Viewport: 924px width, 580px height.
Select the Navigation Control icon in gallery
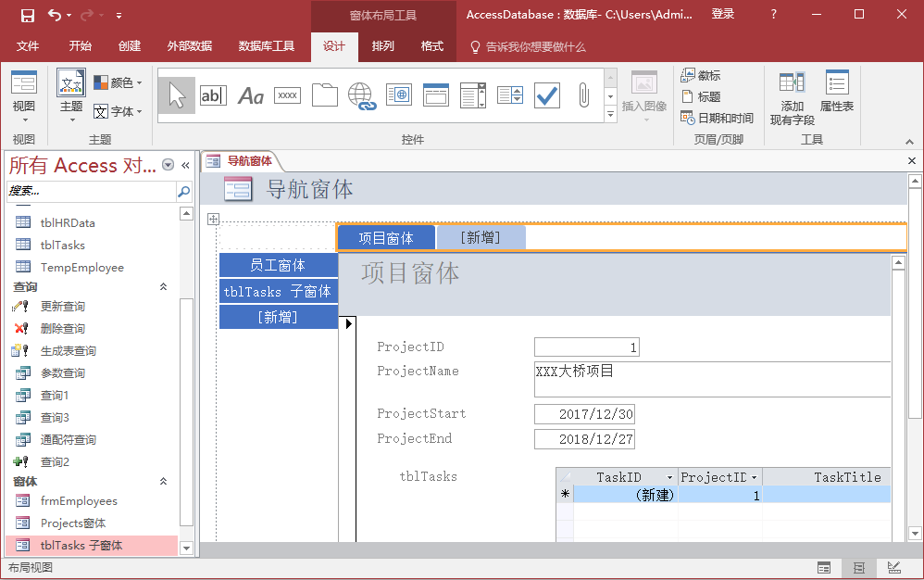coord(436,95)
